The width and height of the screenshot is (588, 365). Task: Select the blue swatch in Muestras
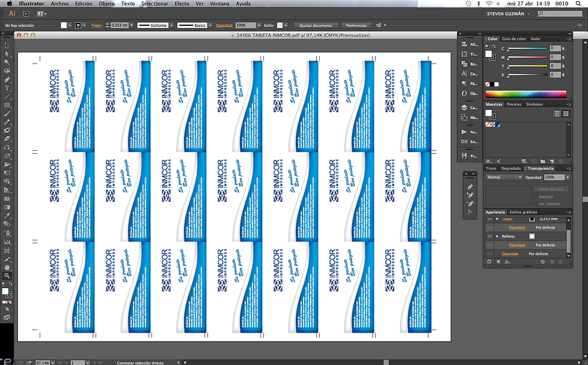(x=497, y=124)
